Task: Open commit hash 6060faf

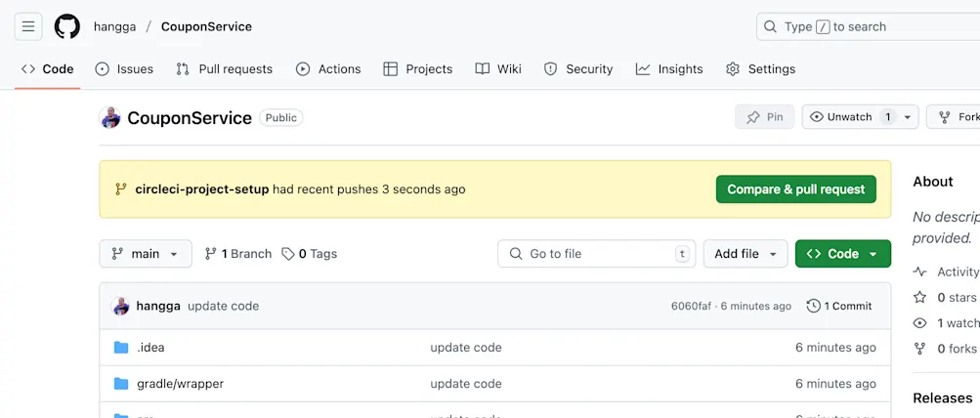Action: [691, 306]
